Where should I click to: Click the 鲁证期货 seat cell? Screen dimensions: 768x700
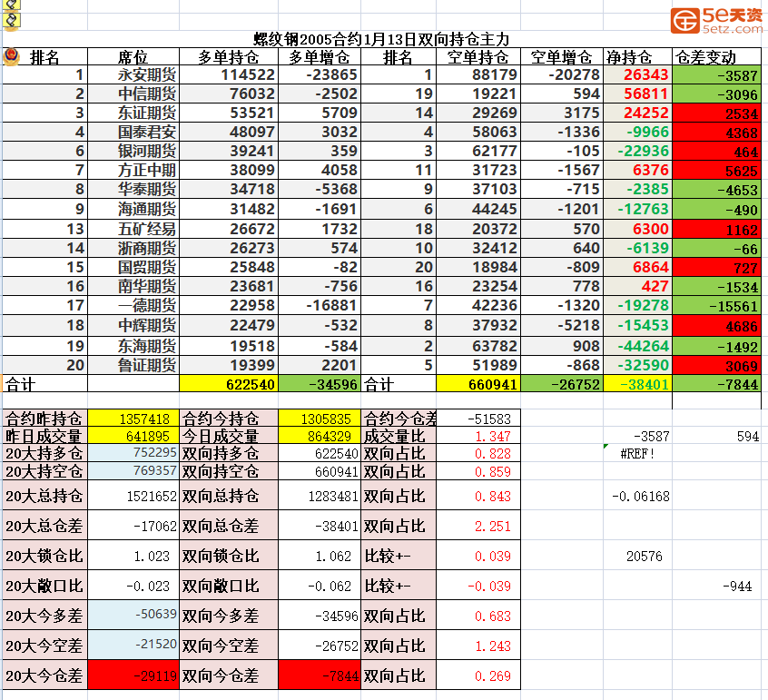click(x=133, y=365)
